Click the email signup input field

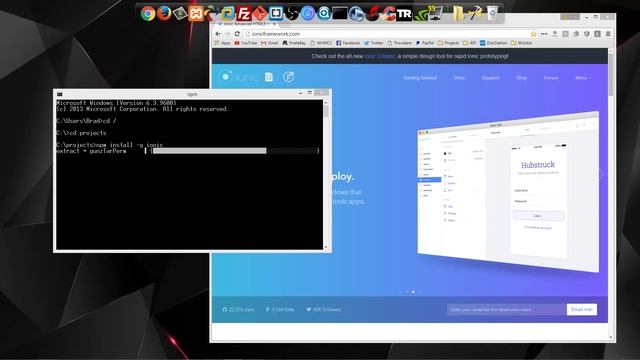[x=507, y=309]
